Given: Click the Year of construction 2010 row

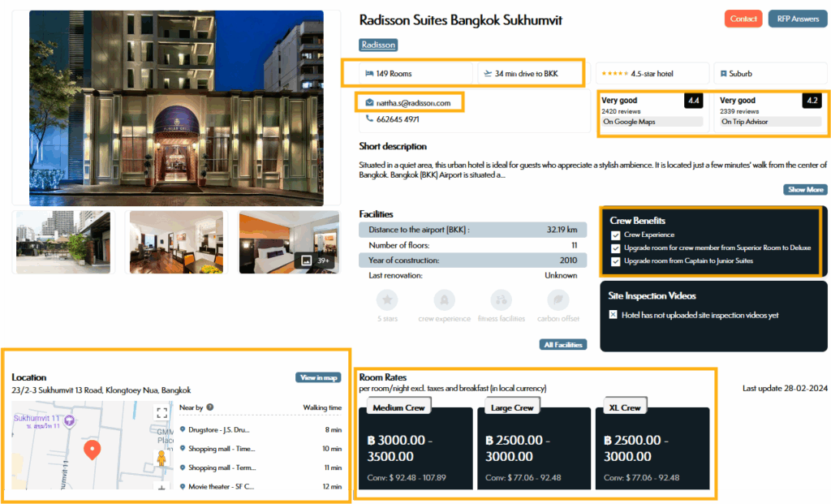Looking at the screenshot, I should pos(473,261).
